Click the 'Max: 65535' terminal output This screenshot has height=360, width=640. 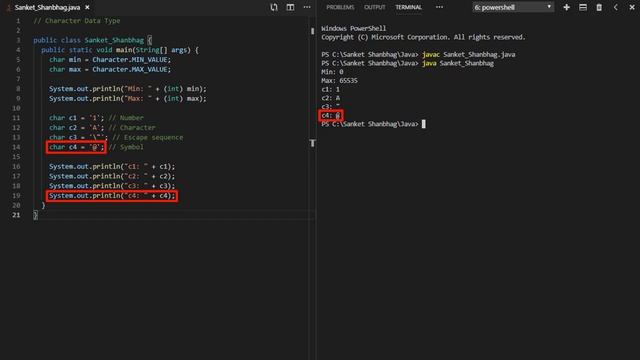(339, 80)
